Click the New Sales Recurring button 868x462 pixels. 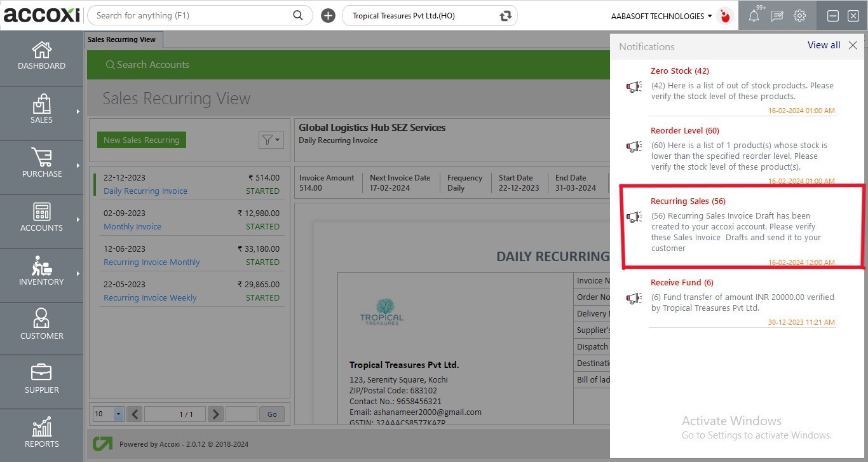click(142, 140)
